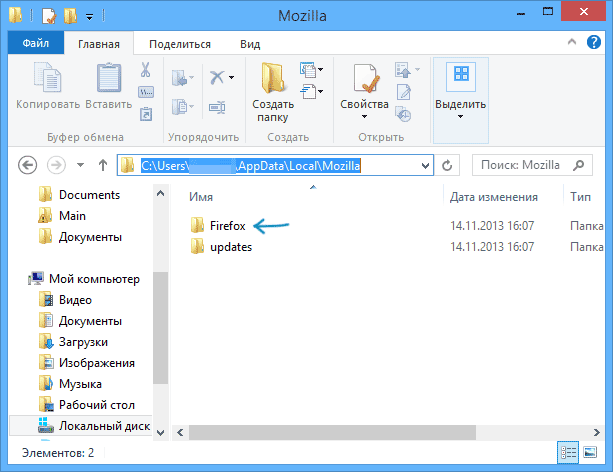Click the Cut scissors icon
Image resolution: width=613 pixels, height=472 pixels.
145,70
